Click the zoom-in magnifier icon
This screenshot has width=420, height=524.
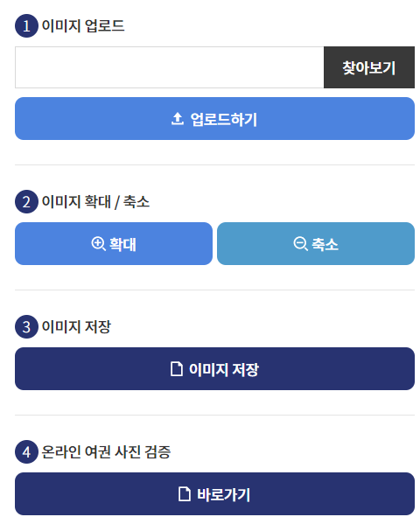99,243
